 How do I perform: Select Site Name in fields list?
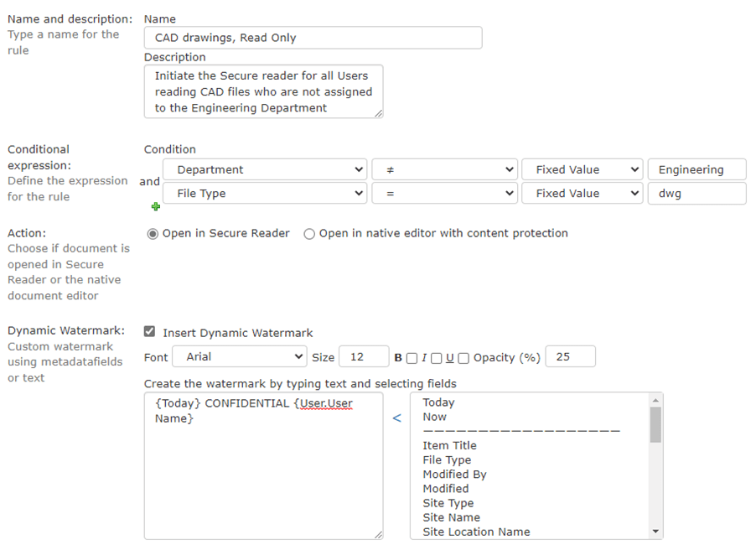pyautogui.click(x=451, y=517)
